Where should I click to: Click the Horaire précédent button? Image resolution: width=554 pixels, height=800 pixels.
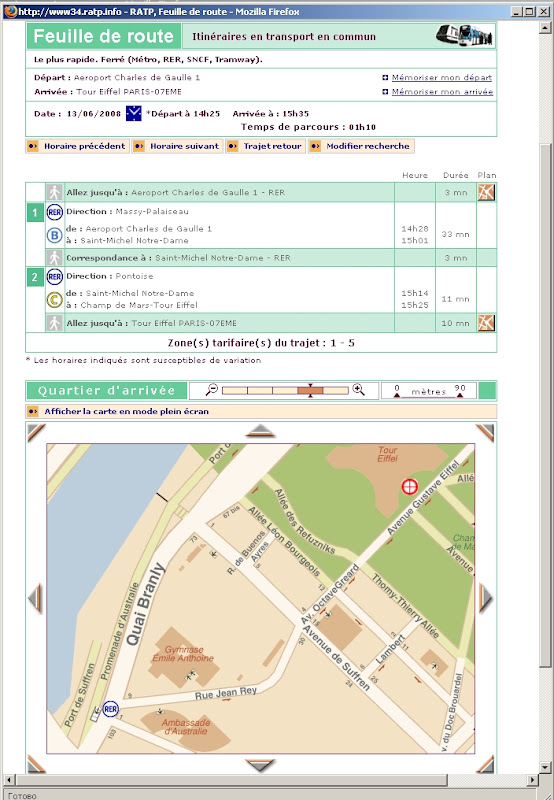tap(77, 146)
